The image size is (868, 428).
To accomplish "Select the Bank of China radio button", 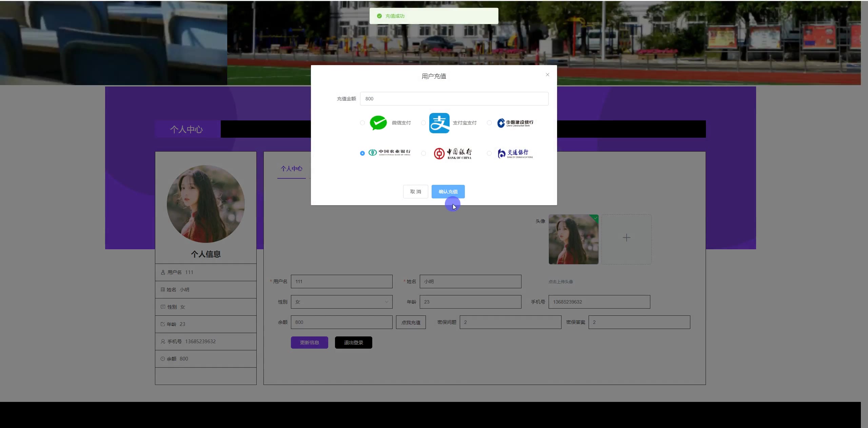I will click(423, 153).
